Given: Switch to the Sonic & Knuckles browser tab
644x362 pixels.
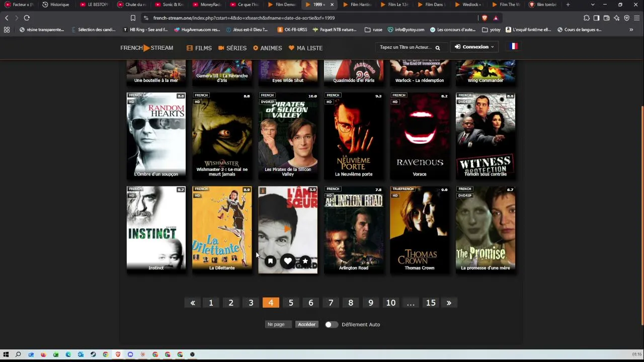Looking at the screenshot, I should click(170, 5).
